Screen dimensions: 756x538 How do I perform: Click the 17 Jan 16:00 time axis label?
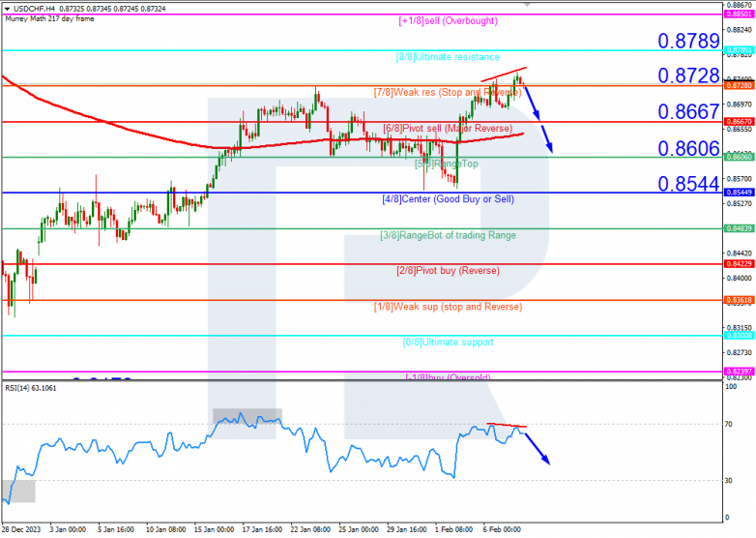coord(262,529)
